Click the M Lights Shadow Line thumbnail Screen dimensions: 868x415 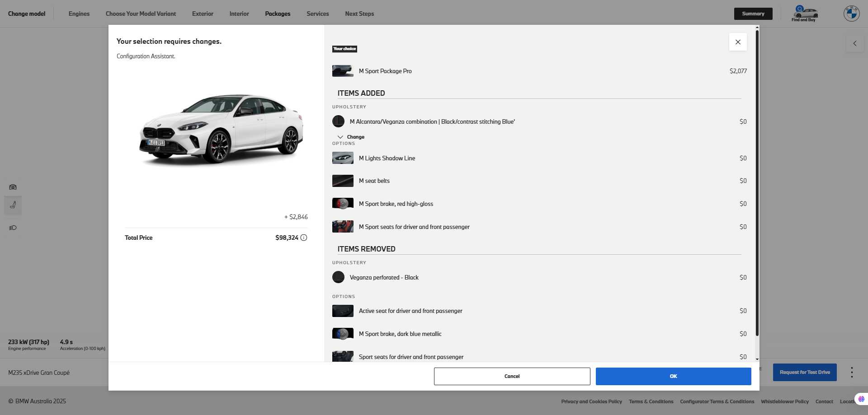coord(343,158)
